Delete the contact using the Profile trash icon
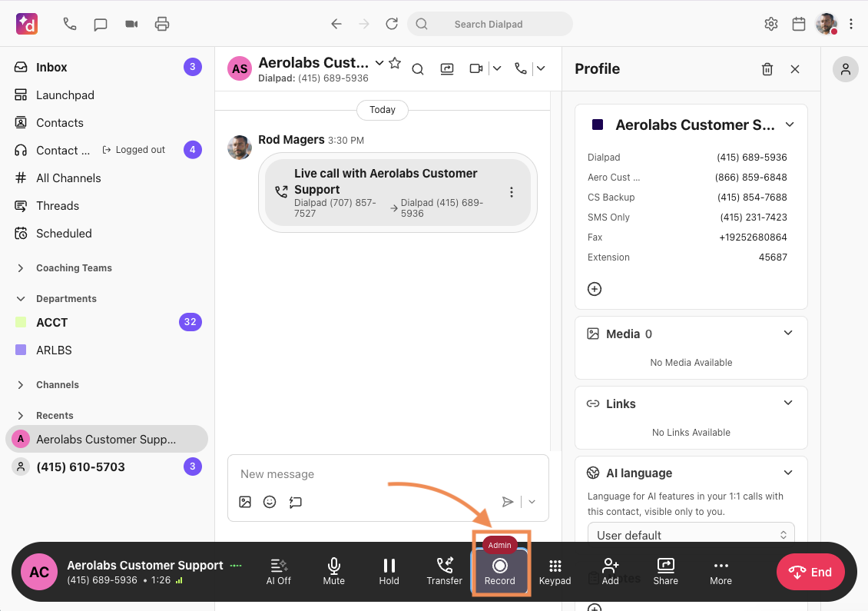The width and height of the screenshot is (868, 611). pyautogui.click(x=767, y=69)
